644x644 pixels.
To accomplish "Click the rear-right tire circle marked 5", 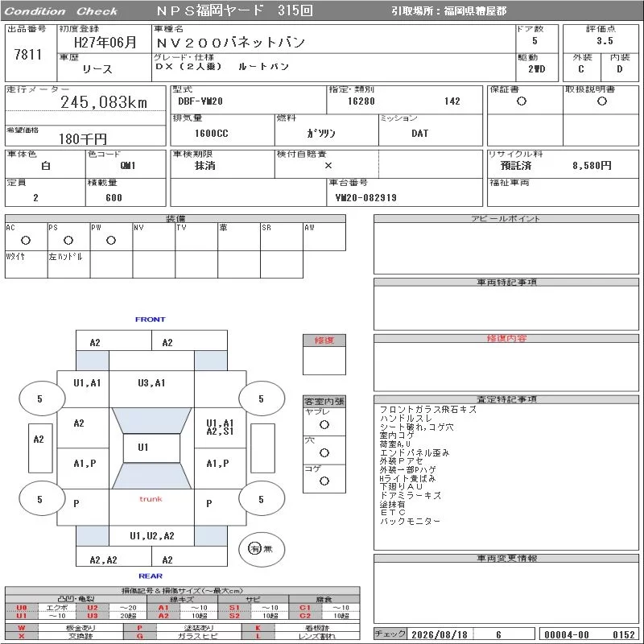I will point(262,499).
